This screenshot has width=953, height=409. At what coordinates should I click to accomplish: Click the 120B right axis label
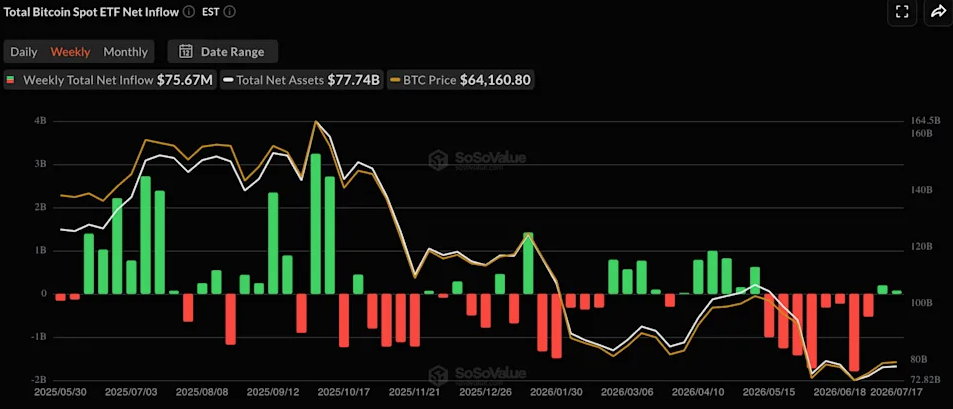click(x=922, y=247)
